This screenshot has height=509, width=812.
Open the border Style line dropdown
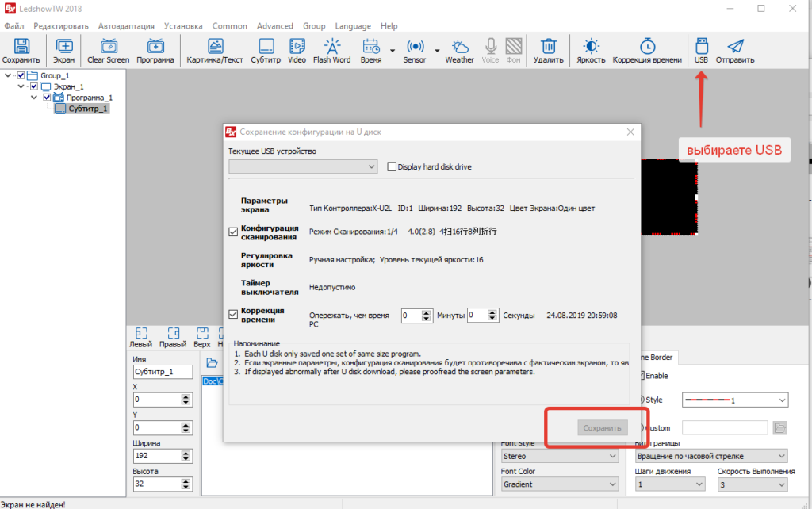point(735,400)
